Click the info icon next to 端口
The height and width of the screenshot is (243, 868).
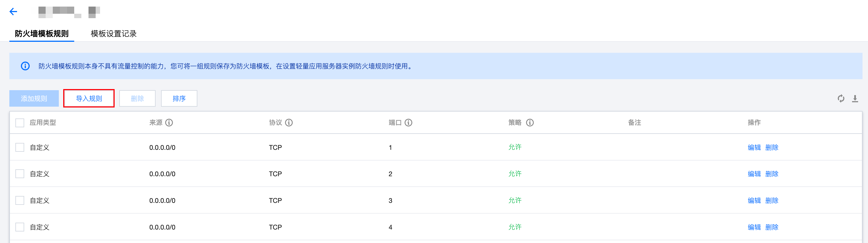coord(408,123)
